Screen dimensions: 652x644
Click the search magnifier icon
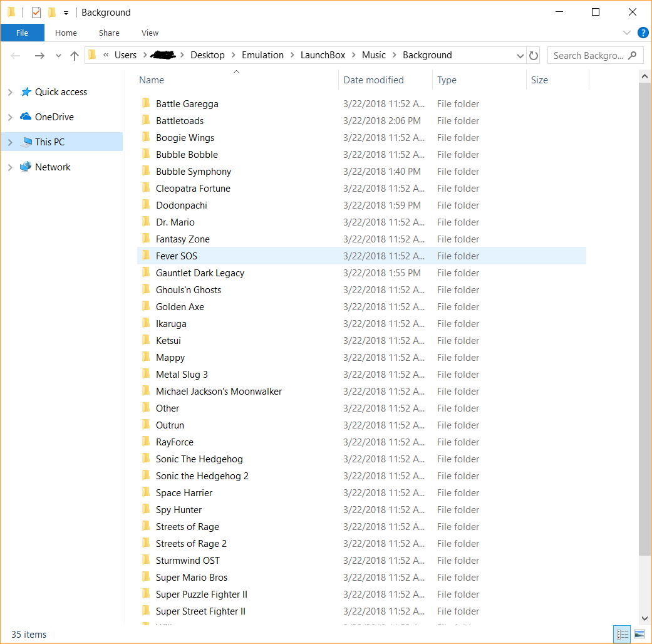pos(633,55)
